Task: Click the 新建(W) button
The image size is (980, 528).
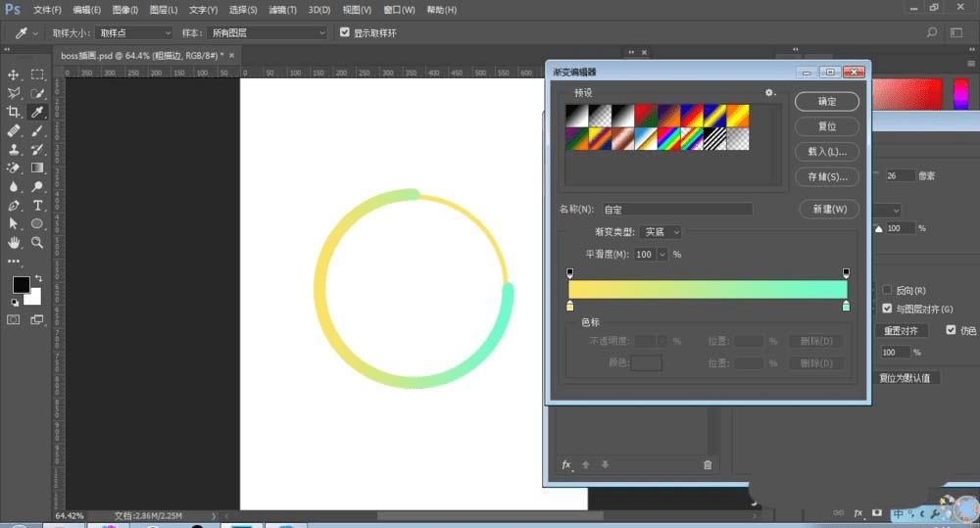Action: point(829,209)
